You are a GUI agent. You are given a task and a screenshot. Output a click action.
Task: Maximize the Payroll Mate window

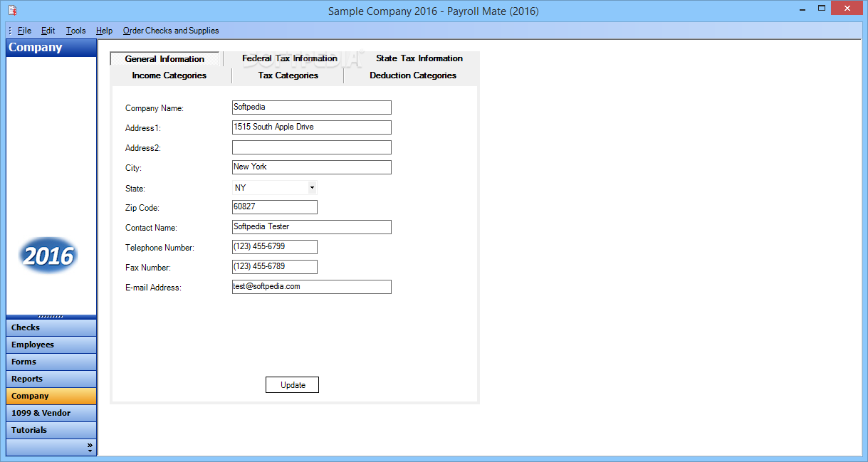point(822,8)
